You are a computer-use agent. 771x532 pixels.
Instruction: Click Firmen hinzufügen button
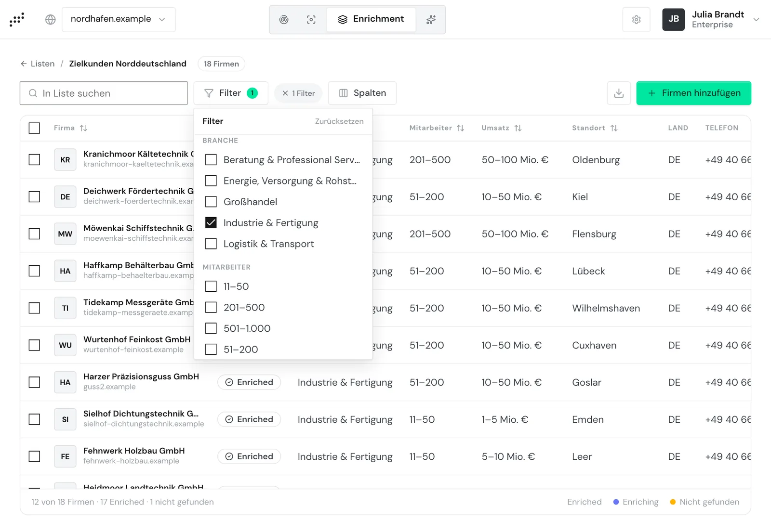[x=693, y=93]
